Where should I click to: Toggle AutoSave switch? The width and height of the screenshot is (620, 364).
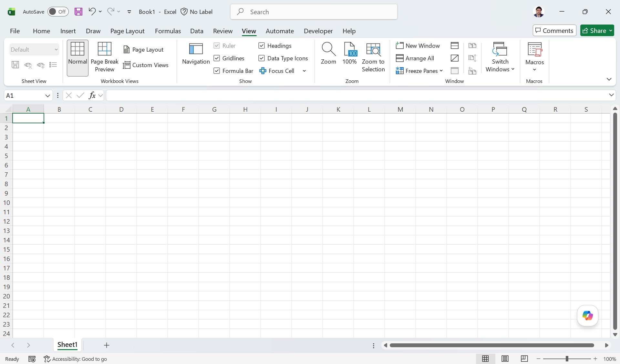click(x=58, y=12)
